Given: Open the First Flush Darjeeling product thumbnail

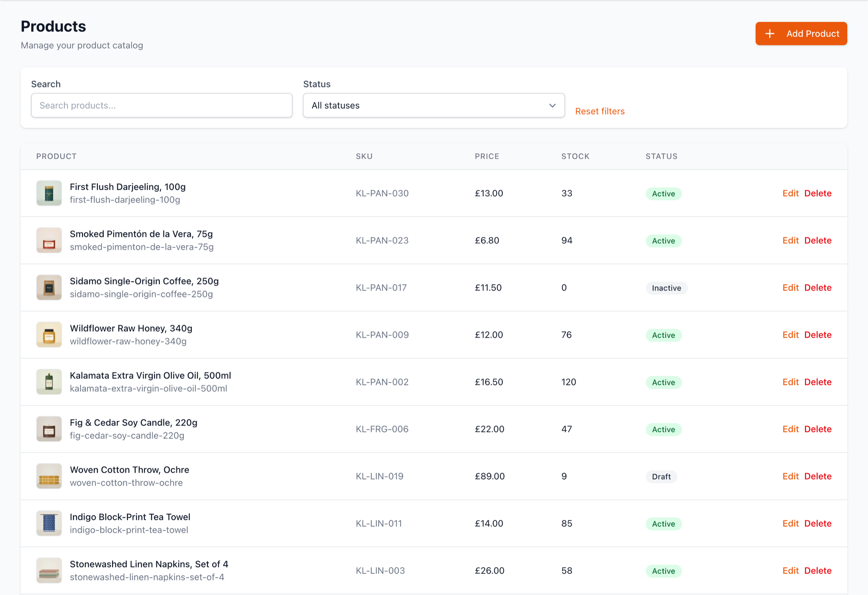Looking at the screenshot, I should point(49,193).
